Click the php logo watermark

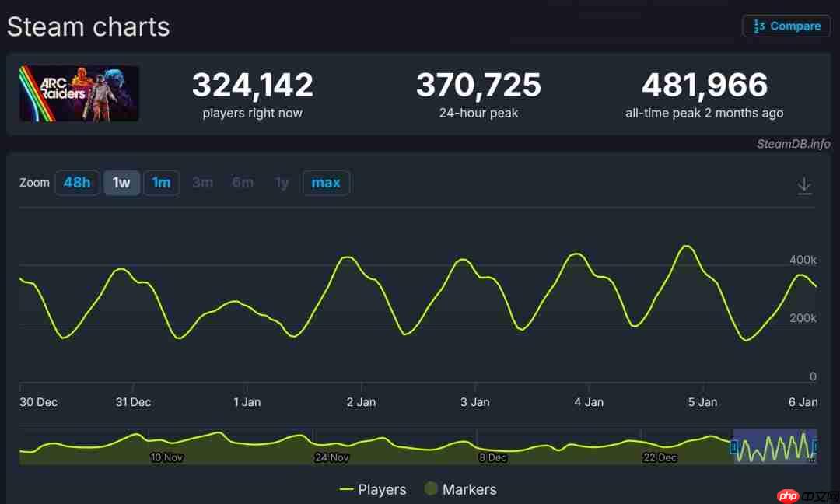788,495
